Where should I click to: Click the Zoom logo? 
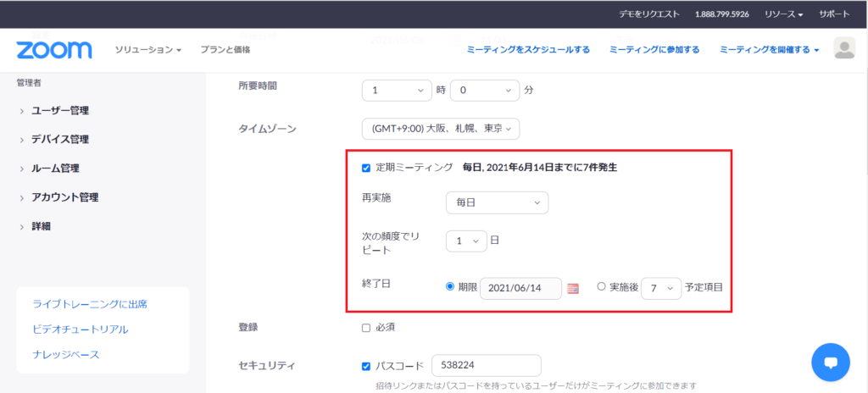53,50
